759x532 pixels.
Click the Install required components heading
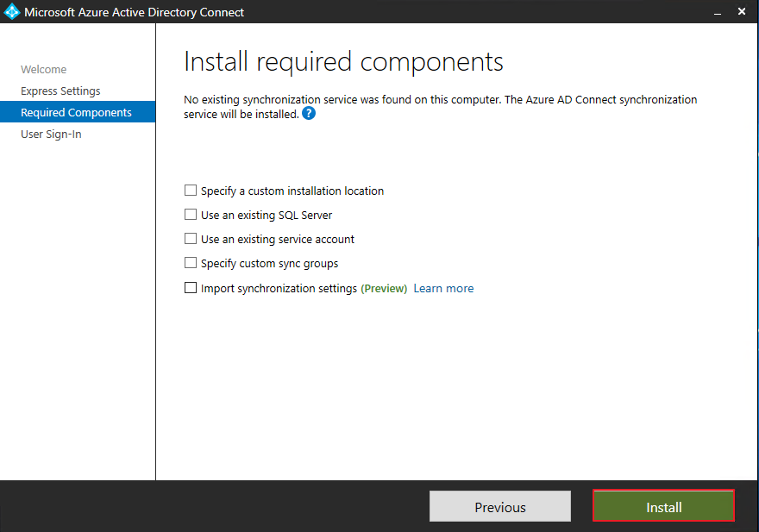(343, 62)
